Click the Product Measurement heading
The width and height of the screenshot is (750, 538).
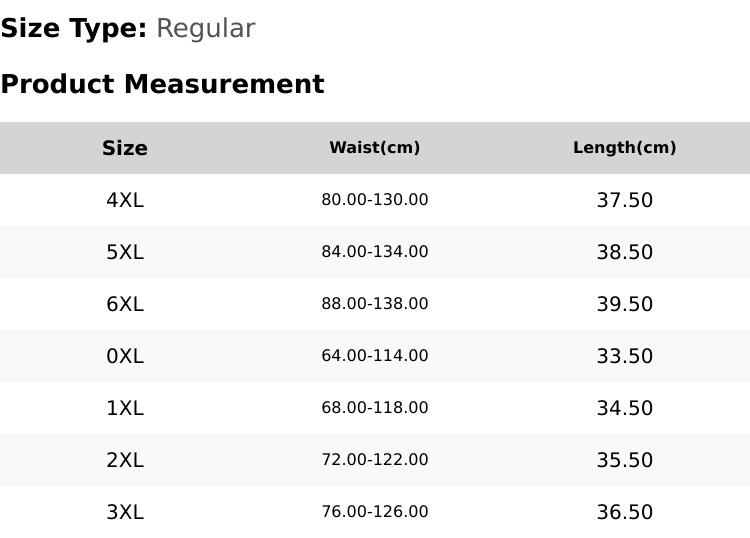(163, 84)
